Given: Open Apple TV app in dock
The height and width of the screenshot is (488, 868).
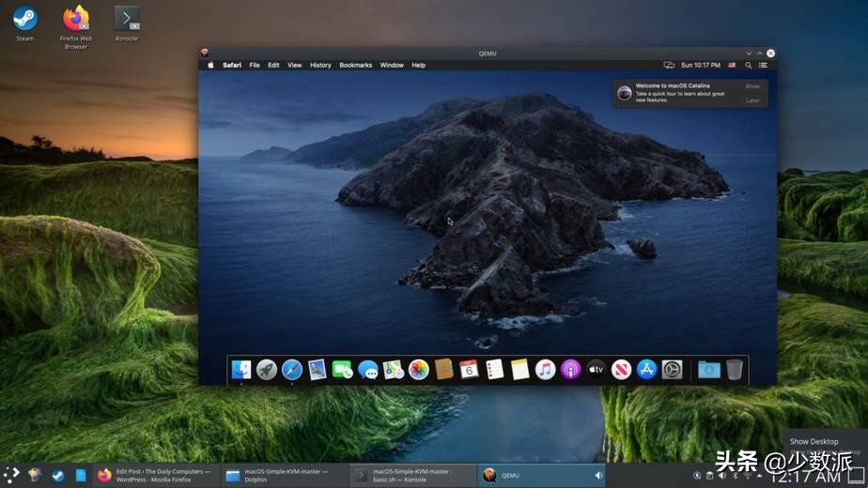Looking at the screenshot, I should [597, 370].
